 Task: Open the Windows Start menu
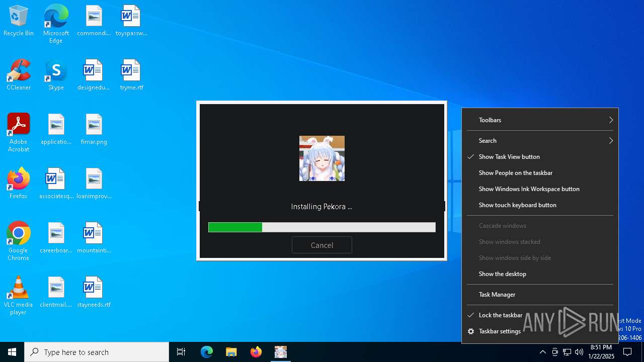(x=12, y=352)
